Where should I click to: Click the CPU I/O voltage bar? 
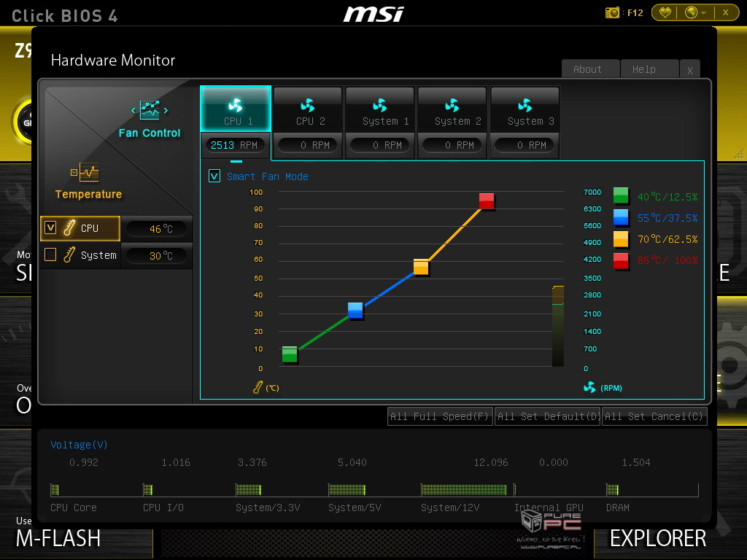click(147, 489)
